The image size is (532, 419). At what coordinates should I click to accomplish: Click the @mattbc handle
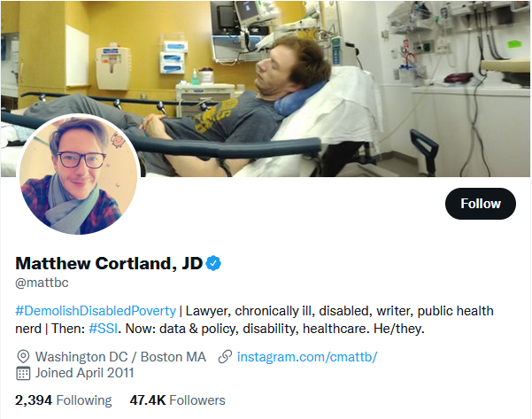(x=42, y=283)
